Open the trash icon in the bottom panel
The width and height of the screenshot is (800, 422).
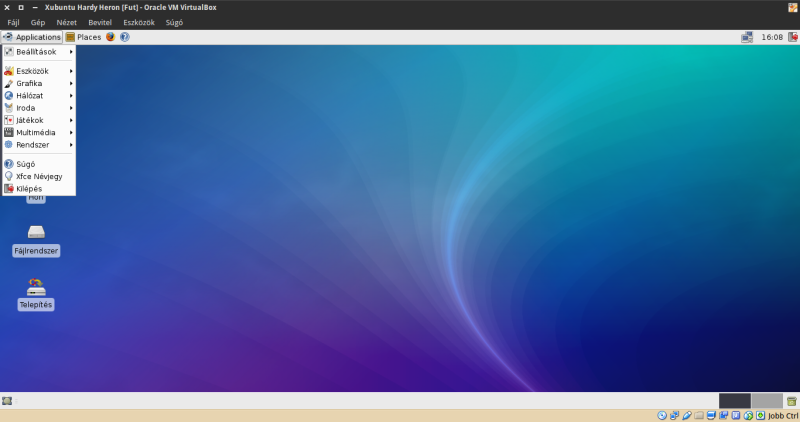[x=791, y=401]
